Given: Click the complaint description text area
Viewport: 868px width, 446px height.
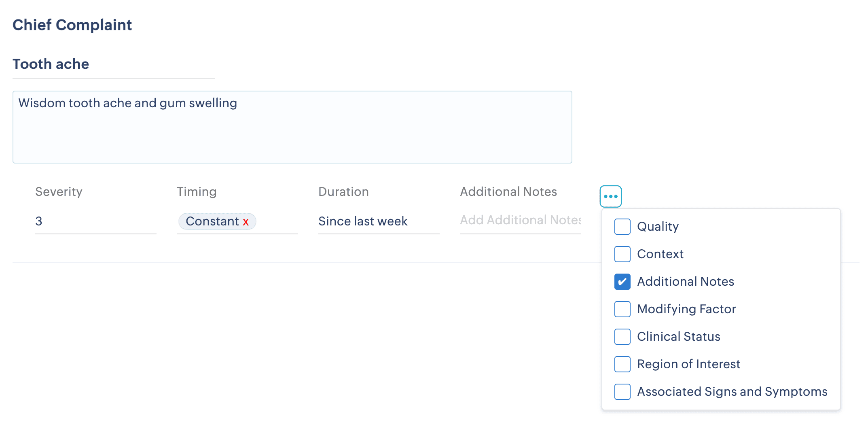Looking at the screenshot, I should coord(292,127).
